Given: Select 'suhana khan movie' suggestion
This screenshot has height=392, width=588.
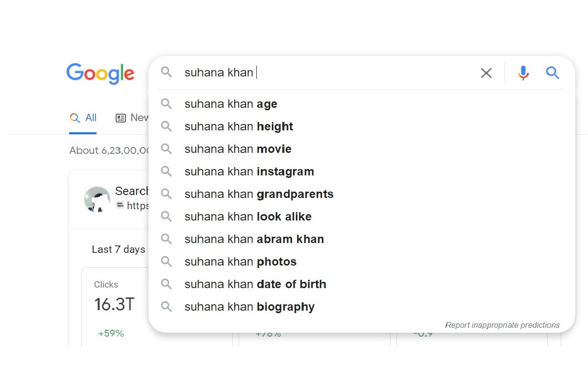Looking at the screenshot, I should pyautogui.click(x=238, y=149).
